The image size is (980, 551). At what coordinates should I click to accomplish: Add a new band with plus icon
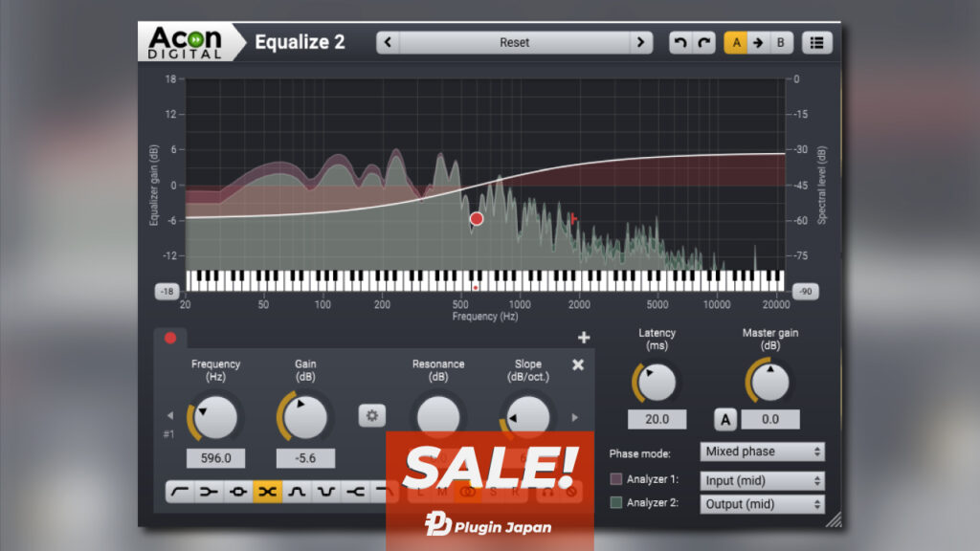pos(584,338)
